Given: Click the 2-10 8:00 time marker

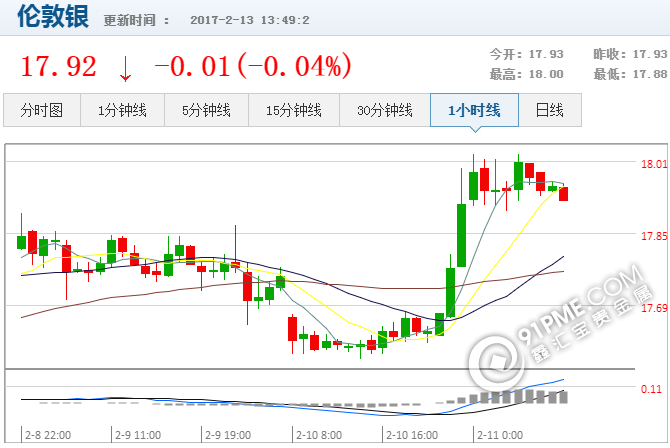Looking at the screenshot, I should (x=319, y=435).
